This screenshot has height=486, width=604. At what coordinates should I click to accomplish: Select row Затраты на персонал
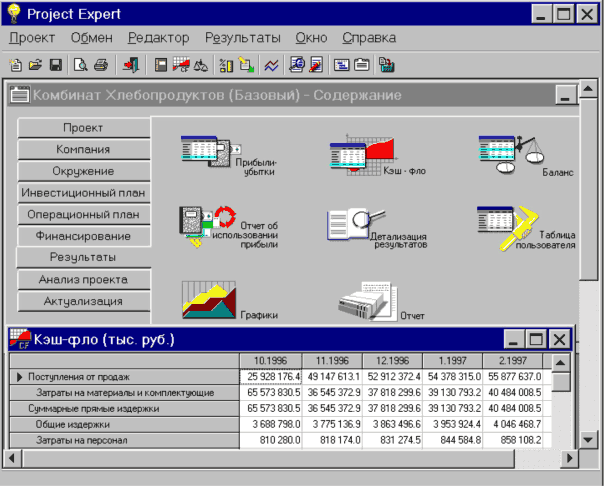click(x=124, y=440)
